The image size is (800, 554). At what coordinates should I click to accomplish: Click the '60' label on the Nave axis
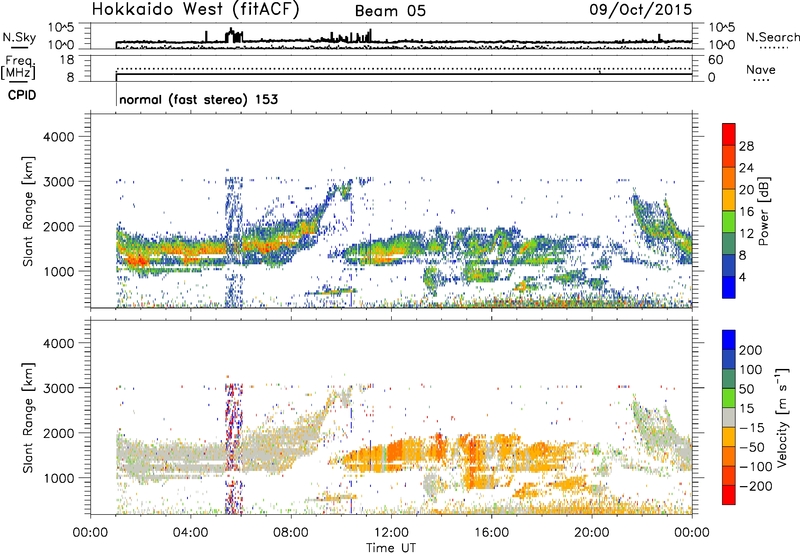(x=715, y=60)
